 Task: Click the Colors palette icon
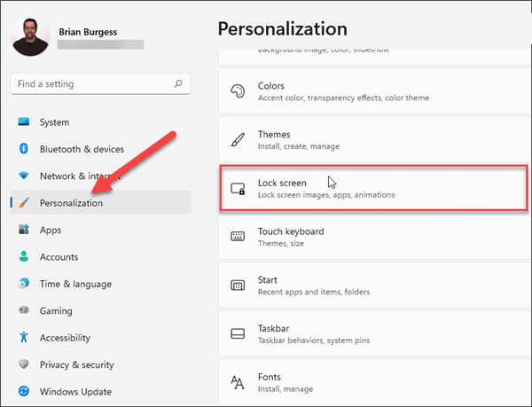[x=238, y=91]
